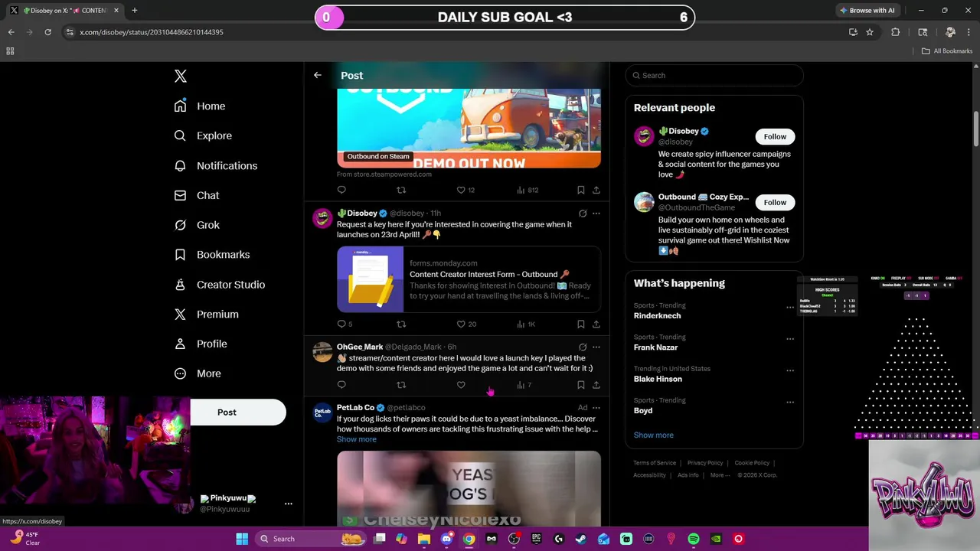
Task: Share the Outbound Steam link post
Action: pyautogui.click(x=596, y=190)
